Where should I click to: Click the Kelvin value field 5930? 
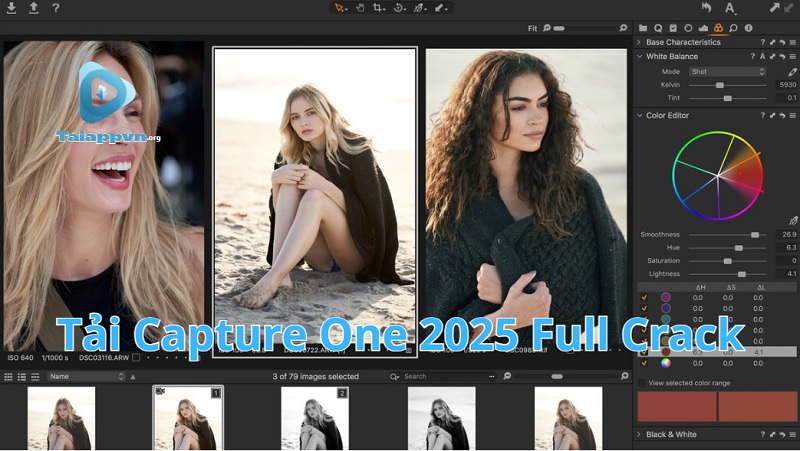786,85
